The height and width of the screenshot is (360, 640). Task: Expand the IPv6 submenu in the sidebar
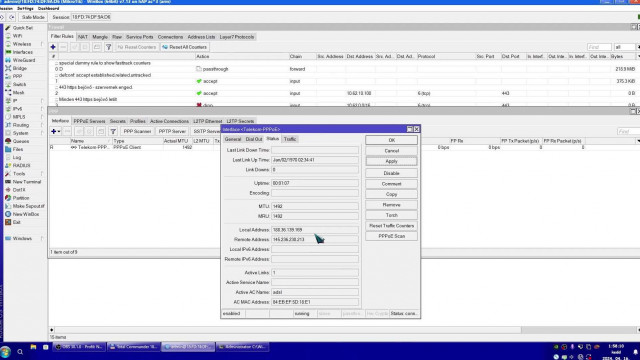[x=42, y=109]
